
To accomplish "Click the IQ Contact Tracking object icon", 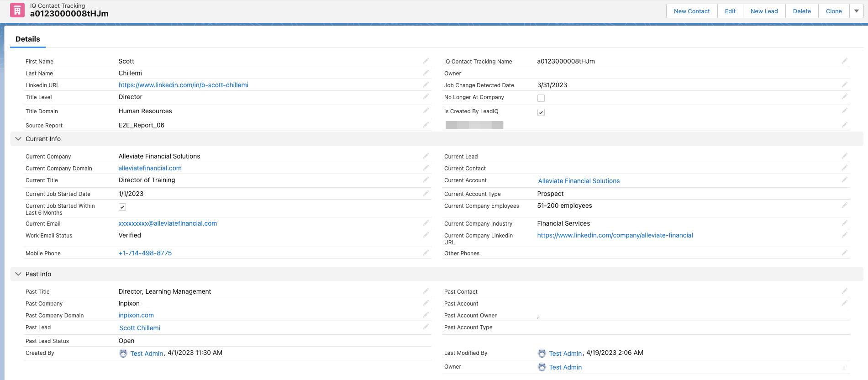I will click(17, 10).
